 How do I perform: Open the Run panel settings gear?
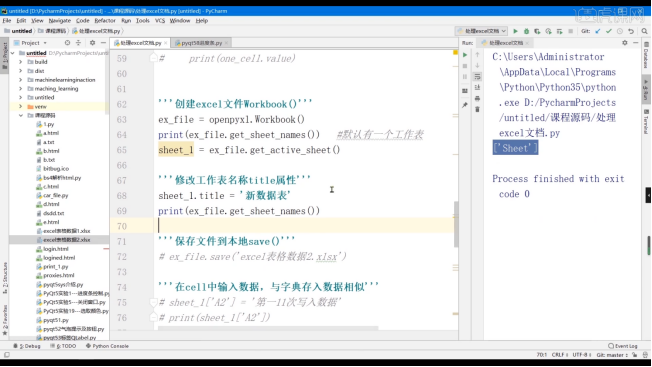[x=625, y=42]
